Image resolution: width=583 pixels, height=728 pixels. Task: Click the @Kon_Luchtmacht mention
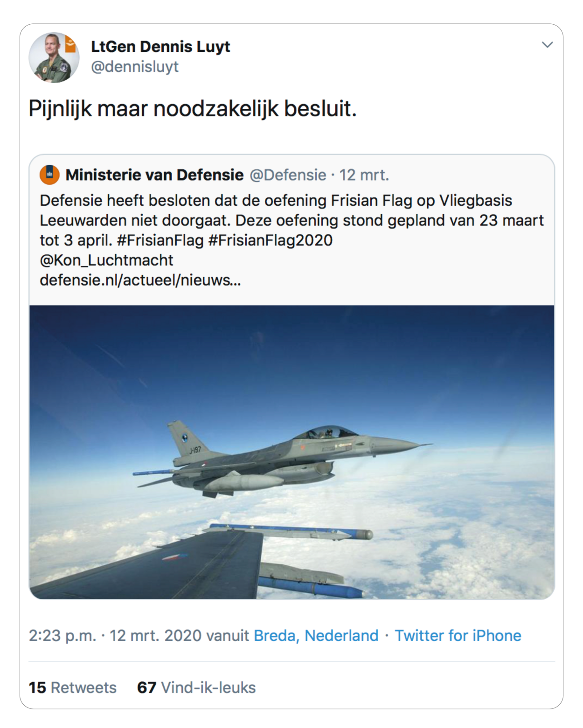click(x=106, y=260)
